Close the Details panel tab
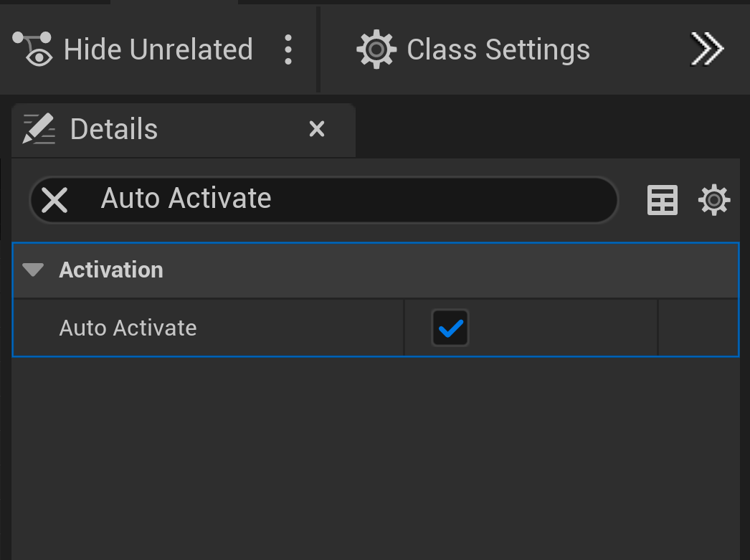Image resolution: width=750 pixels, height=560 pixels. [x=316, y=129]
